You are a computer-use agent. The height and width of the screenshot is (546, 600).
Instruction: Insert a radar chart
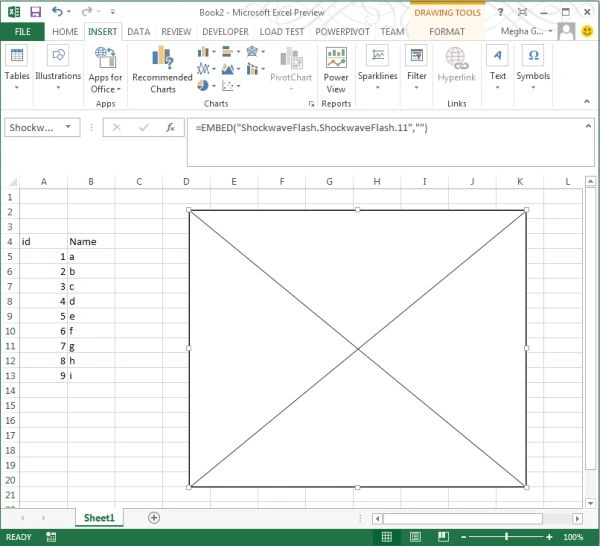[x=255, y=52]
